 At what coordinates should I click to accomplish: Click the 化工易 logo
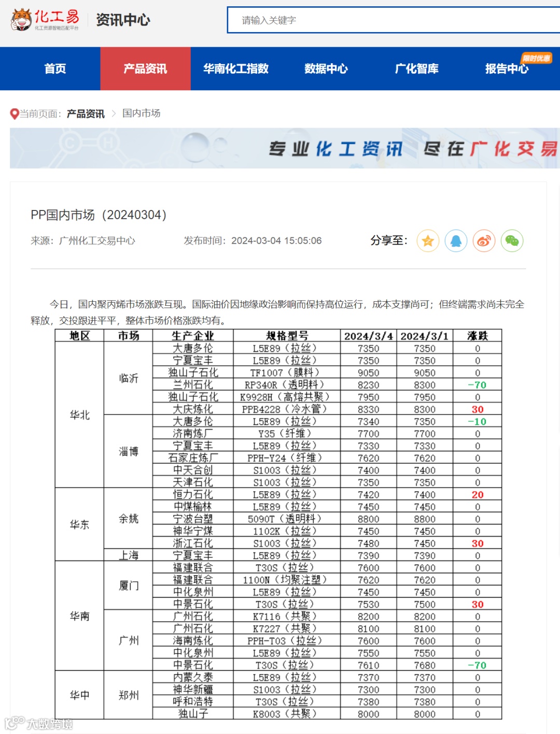(x=45, y=20)
